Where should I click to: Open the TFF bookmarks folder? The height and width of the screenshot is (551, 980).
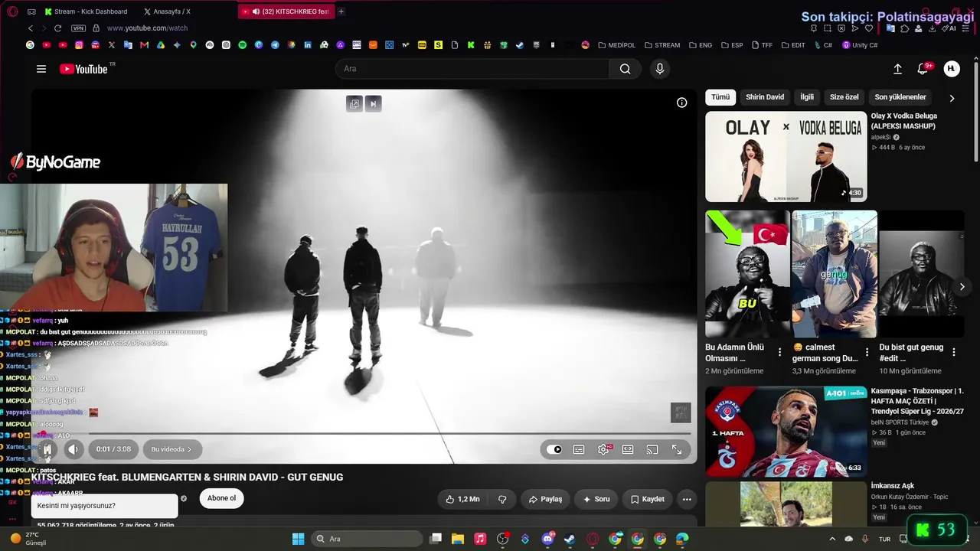[763, 45]
